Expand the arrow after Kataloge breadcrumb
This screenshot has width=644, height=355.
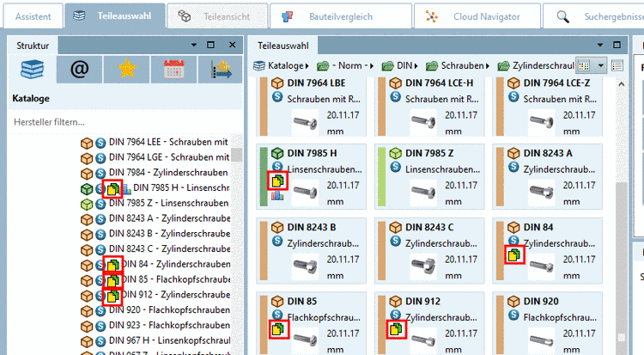pos(307,66)
